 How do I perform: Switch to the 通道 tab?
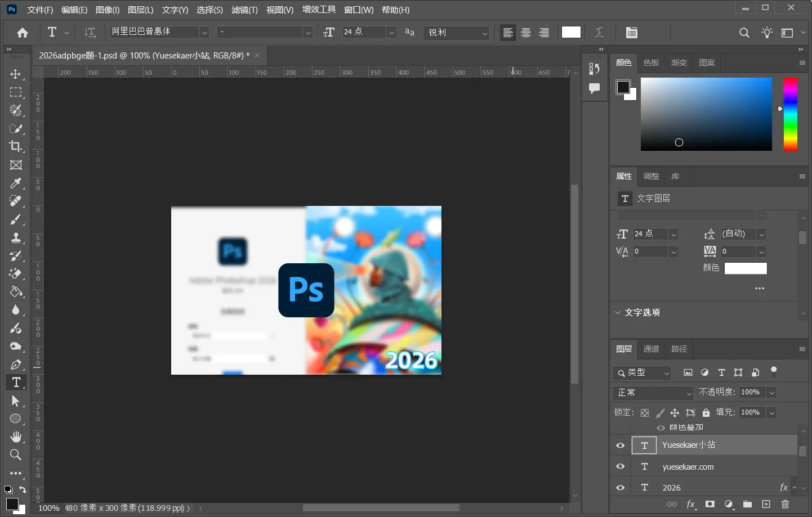[651, 349]
